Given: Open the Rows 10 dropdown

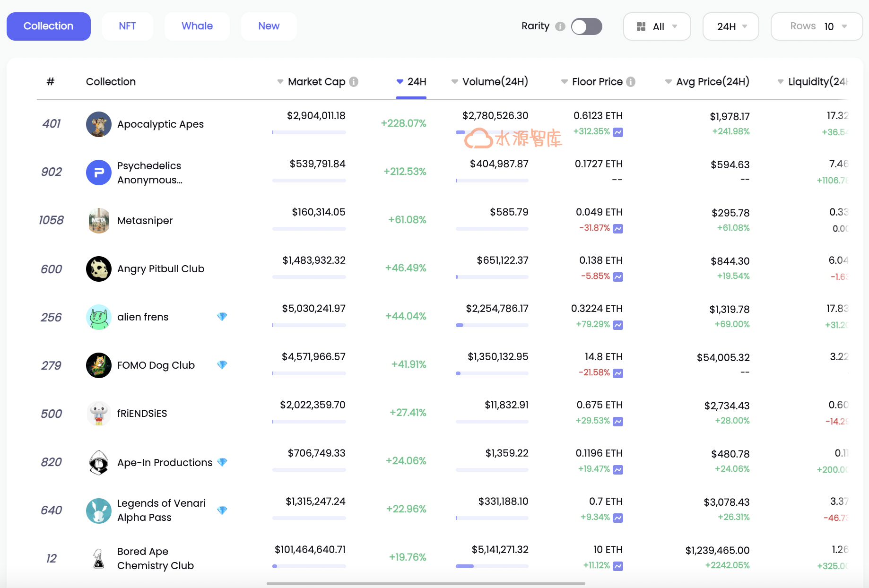Looking at the screenshot, I should click(817, 26).
